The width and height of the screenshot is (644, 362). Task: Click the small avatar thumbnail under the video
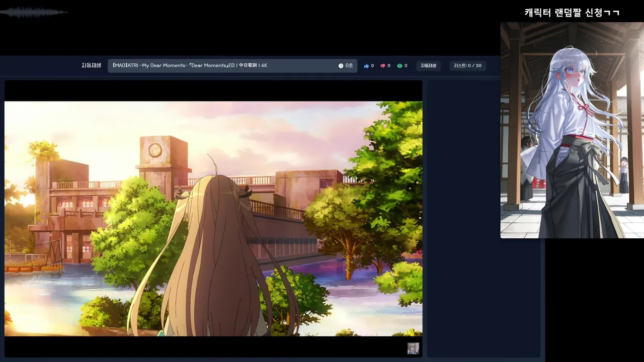413,348
